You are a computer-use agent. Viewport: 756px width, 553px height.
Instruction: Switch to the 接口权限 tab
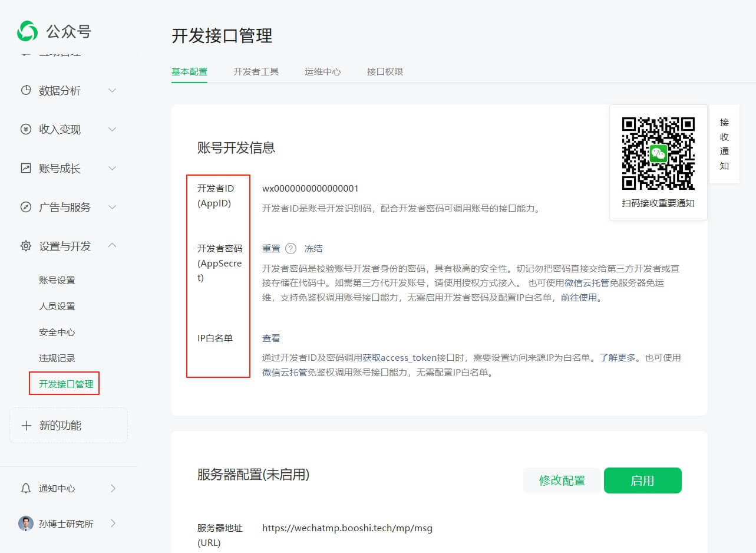pyautogui.click(x=385, y=71)
